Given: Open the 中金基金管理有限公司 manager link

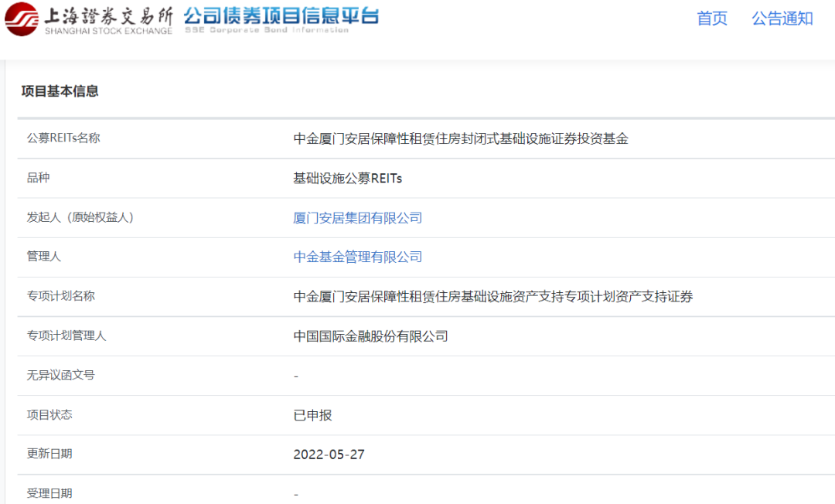Looking at the screenshot, I should click(358, 257).
